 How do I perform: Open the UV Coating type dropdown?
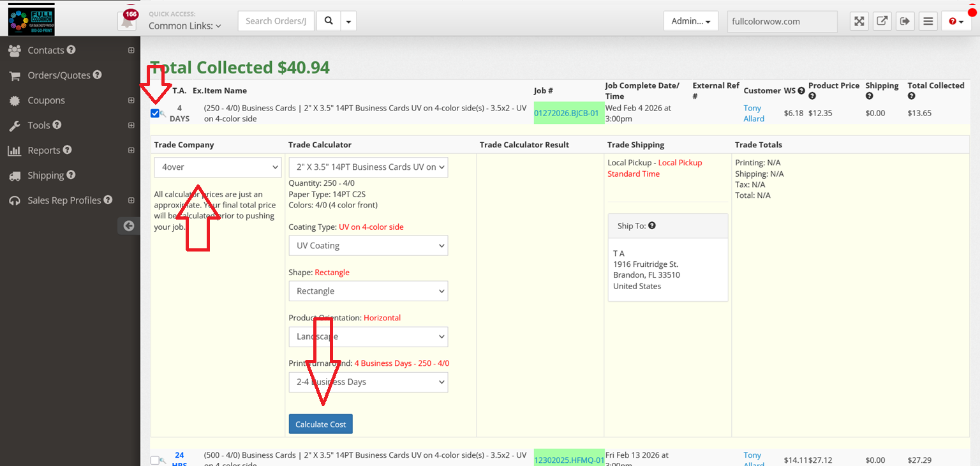[368, 246]
